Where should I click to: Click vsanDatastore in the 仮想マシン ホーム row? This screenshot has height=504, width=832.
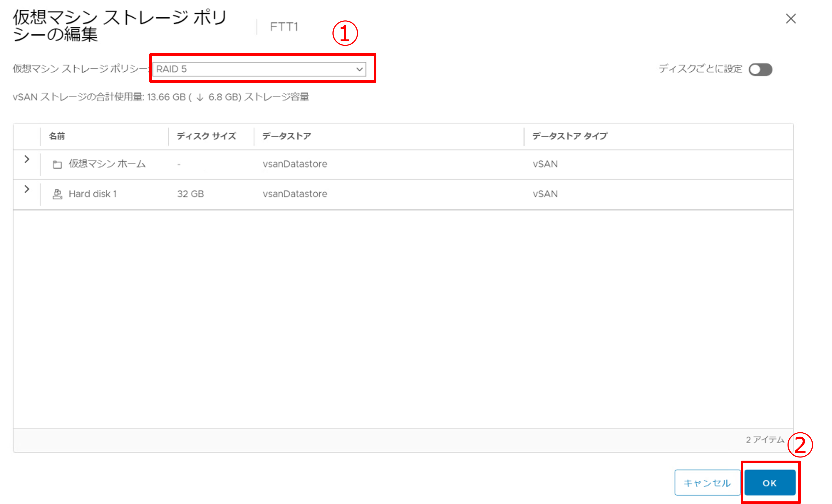(x=295, y=164)
